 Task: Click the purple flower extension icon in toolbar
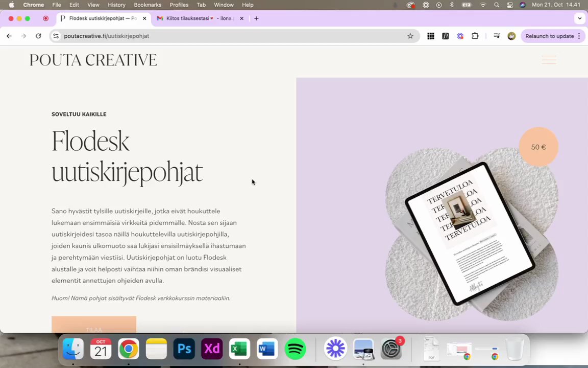pyautogui.click(x=460, y=36)
